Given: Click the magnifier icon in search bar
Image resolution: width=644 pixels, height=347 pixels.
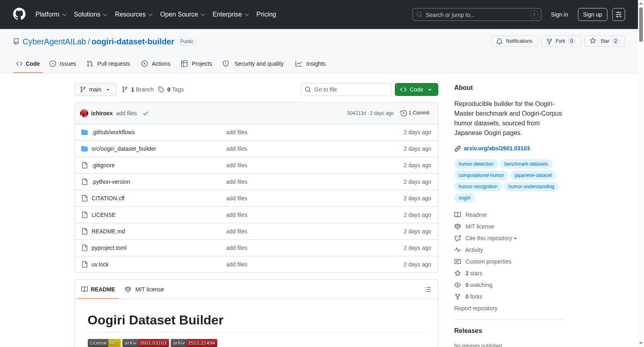Looking at the screenshot, I should 419,15.
